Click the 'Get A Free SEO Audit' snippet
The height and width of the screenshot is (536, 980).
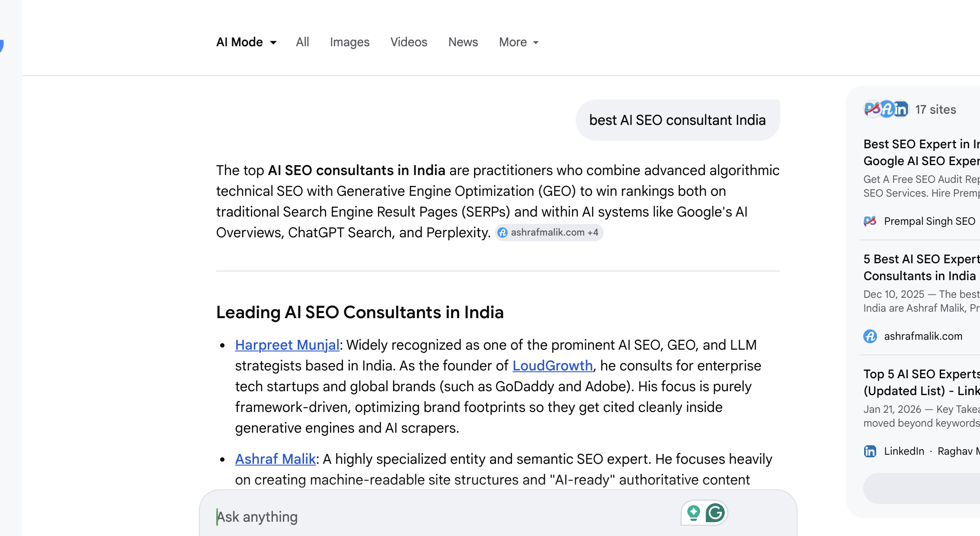click(x=922, y=186)
